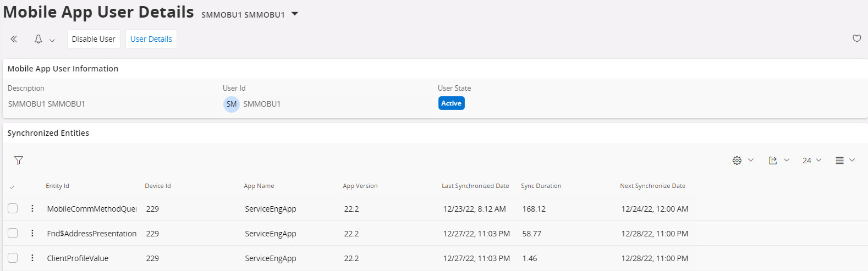Click three-dot menu for Fnd$AddressPresentation row
The width and height of the screenshot is (868, 271).
point(32,234)
